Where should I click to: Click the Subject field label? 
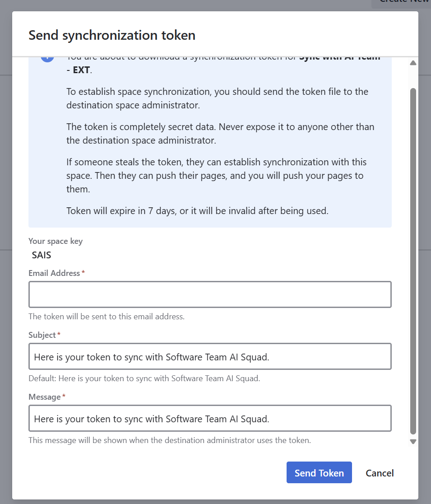pyautogui.click(x=42, y=335)
